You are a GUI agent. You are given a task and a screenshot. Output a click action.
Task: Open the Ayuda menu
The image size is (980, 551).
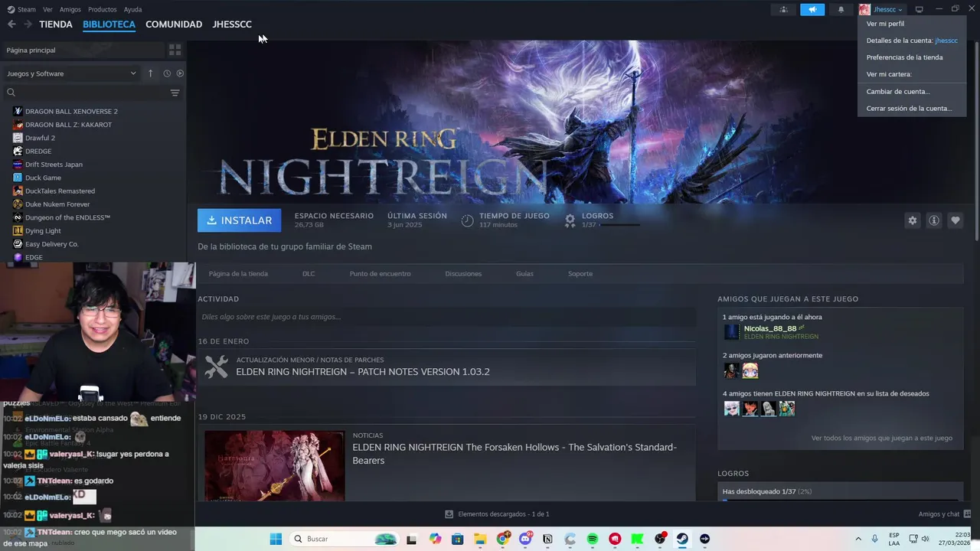click(132, 9)
